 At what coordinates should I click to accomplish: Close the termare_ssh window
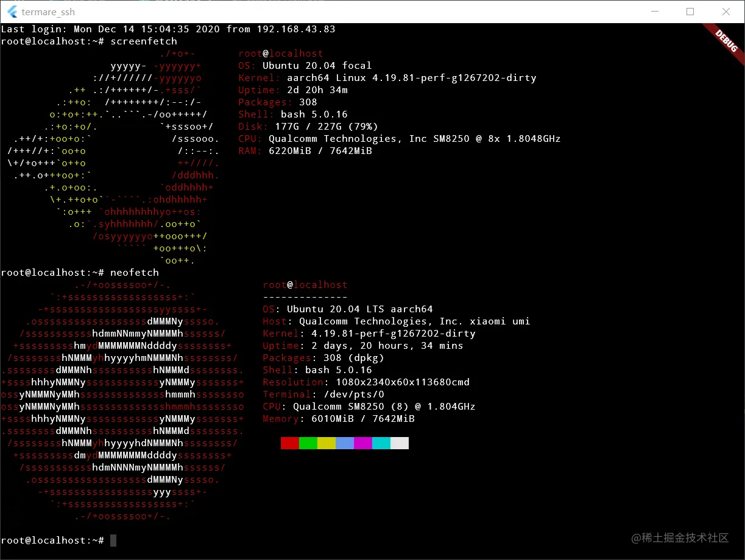(726, 12)
